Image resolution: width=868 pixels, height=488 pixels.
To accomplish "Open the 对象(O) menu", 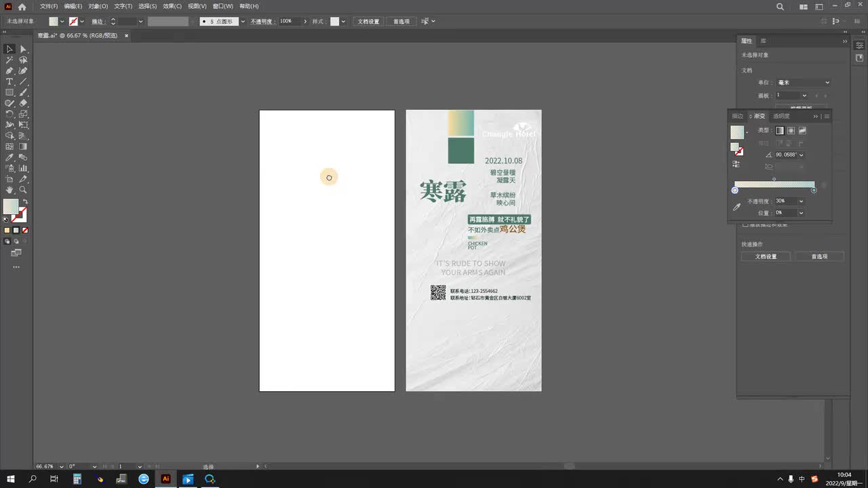I will [98, 6].
